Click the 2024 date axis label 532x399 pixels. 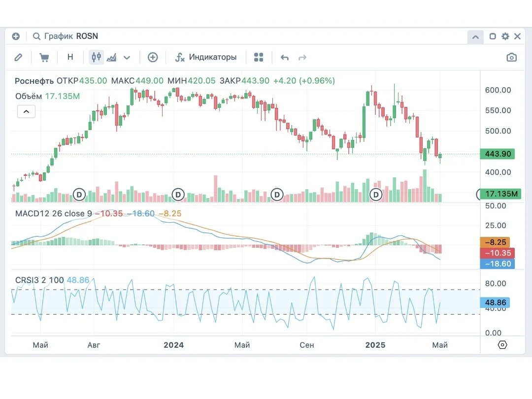(x=174, y=345)
